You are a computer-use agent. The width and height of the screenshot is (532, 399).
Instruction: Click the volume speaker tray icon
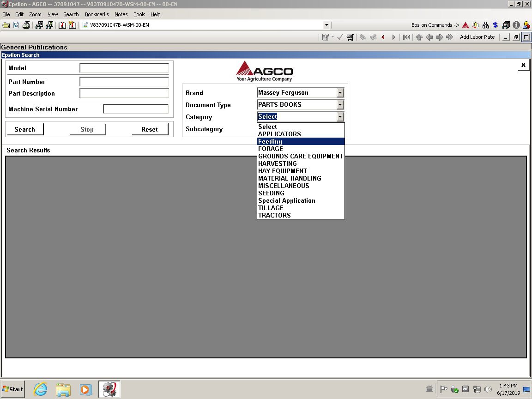tap(488, 389)
